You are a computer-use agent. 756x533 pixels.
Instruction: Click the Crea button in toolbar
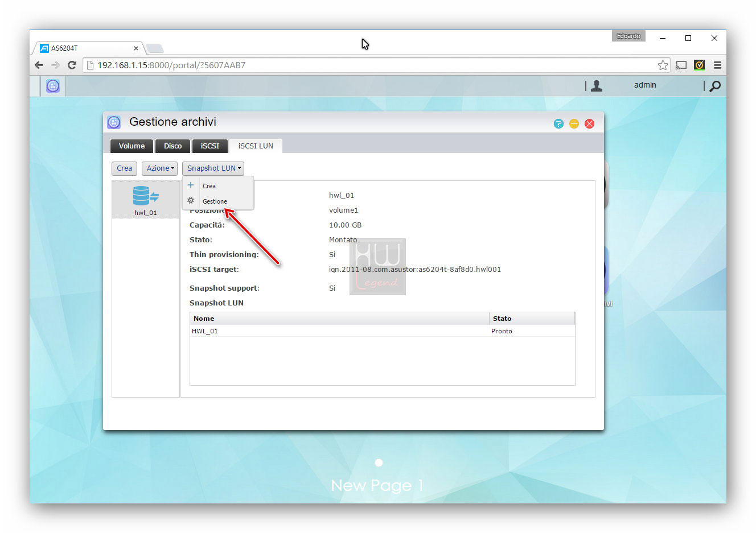coord(124,168)
